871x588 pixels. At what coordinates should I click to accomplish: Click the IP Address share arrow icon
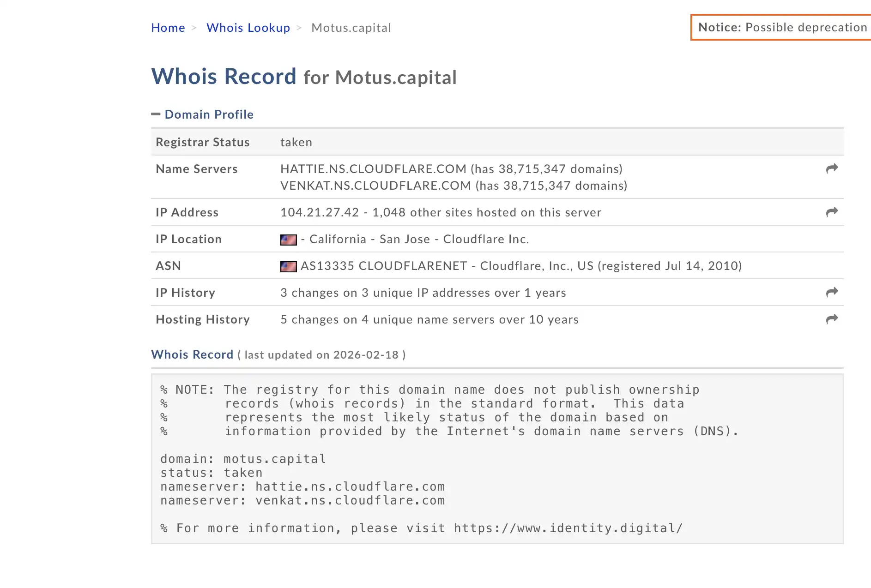click(832, 212)
